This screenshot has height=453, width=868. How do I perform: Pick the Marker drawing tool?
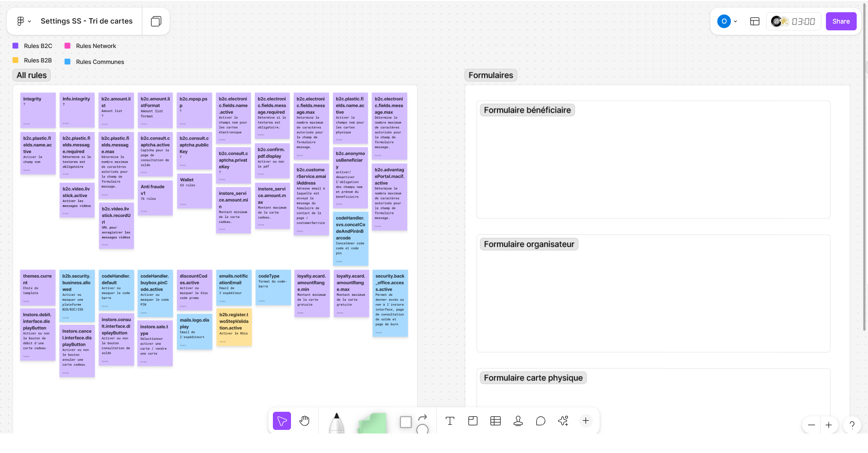pyautogui.click(x=336, y=423)
